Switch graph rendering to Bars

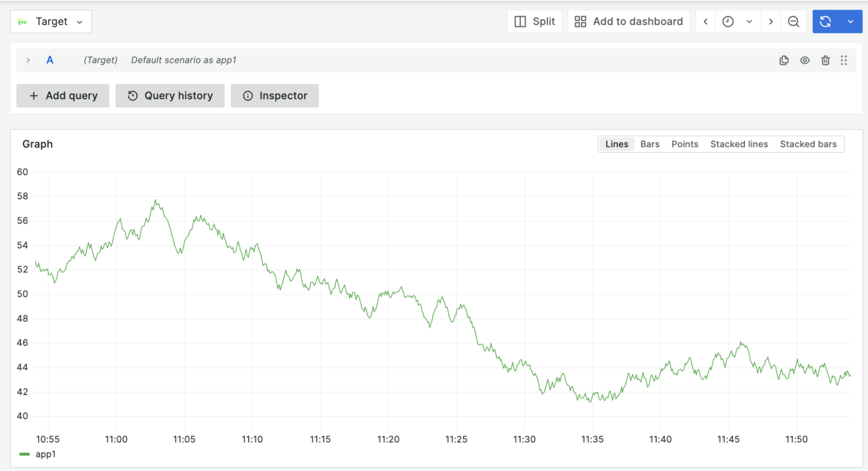click(650, 144)
